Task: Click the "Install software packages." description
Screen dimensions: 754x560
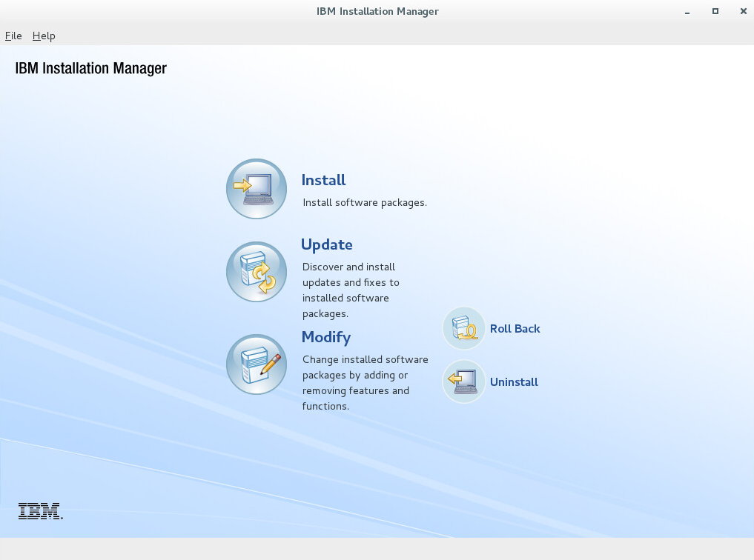Action: pos(365,203)
